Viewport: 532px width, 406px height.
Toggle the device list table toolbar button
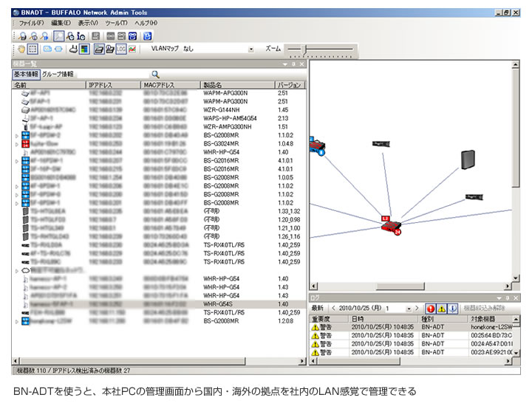(x=100, y=49)
